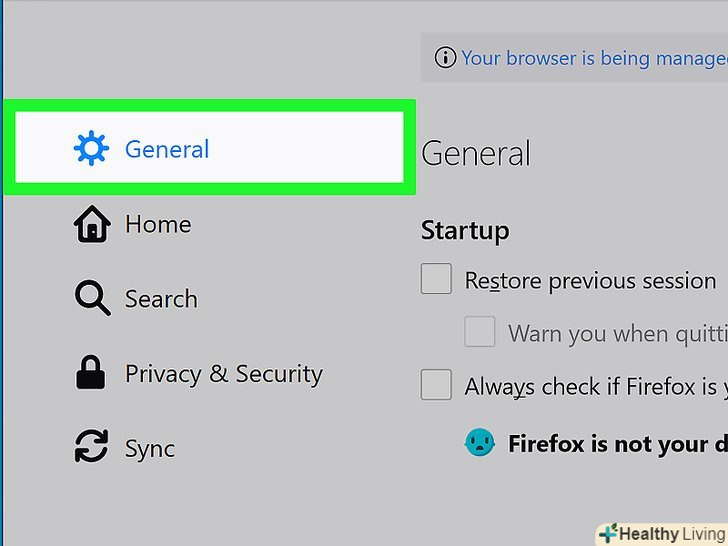Click the General page heading

pyautogui.click(x=476, y=154)
